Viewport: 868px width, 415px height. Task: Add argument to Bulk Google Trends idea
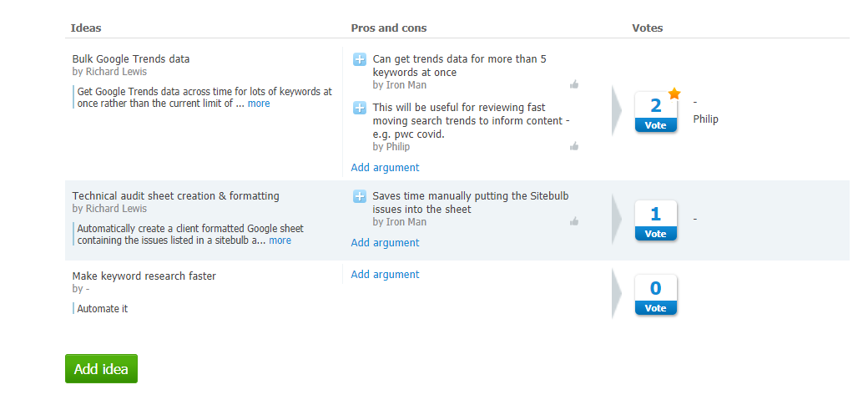click(385, 167)
